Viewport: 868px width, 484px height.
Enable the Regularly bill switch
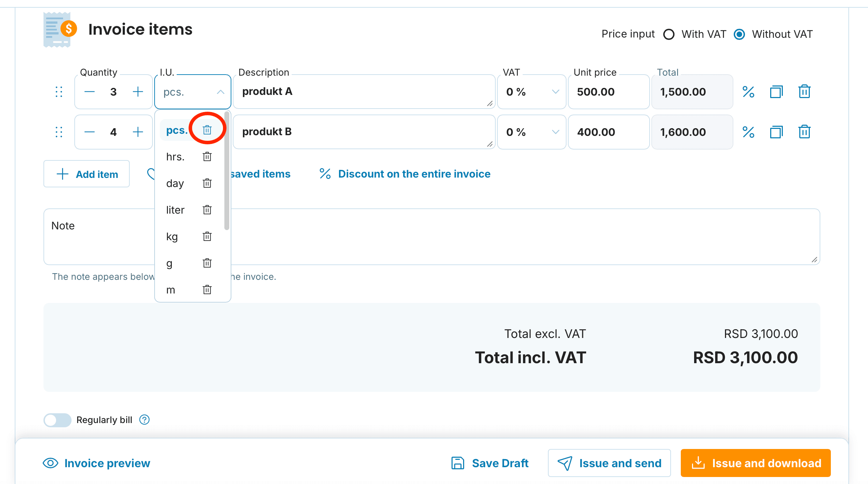pyautogui.click(x=57, y=420)
